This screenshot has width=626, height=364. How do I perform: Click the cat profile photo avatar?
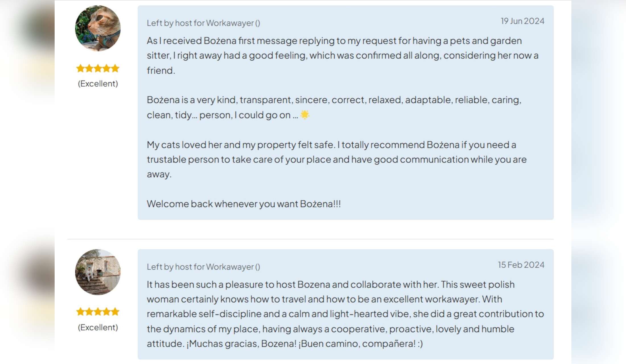point(98,28)
